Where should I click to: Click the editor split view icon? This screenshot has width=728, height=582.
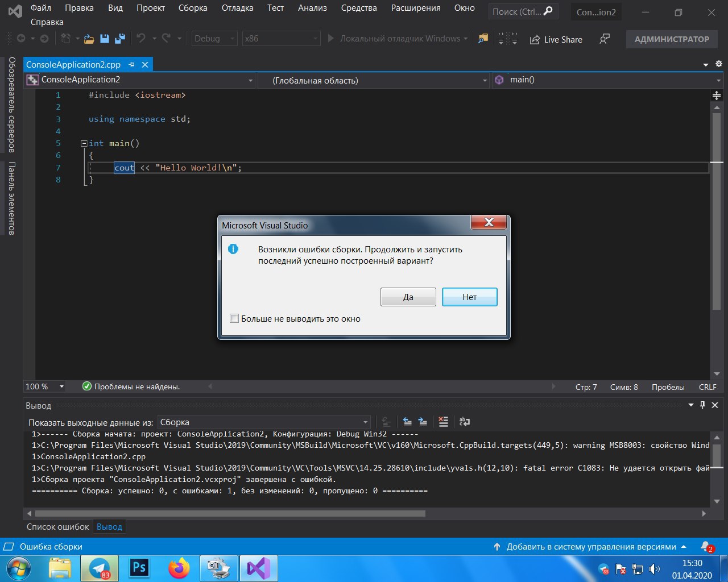point(717,95)
